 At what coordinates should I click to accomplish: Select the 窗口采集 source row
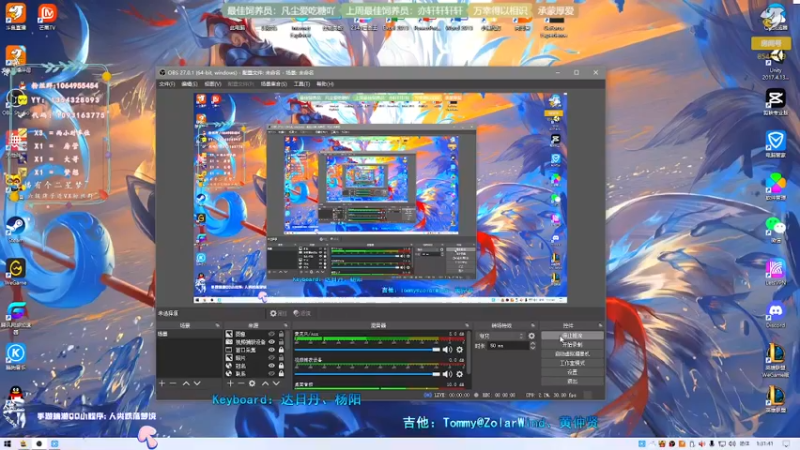coord(255,350)
